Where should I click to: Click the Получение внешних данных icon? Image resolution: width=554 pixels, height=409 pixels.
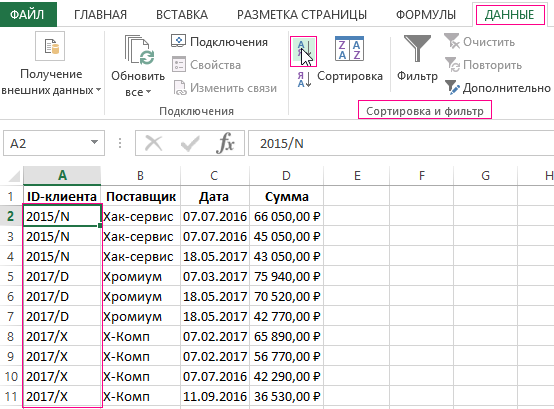coord(50,46)
